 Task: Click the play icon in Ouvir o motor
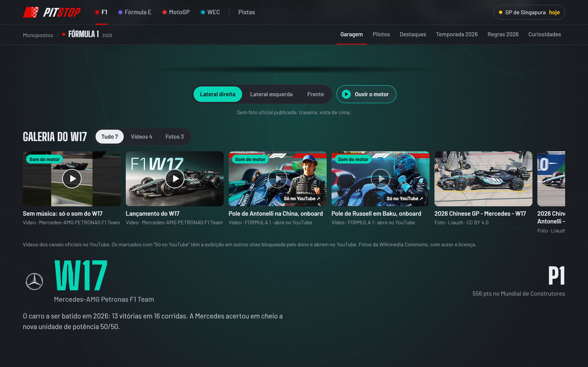click(x=346, y=94)
